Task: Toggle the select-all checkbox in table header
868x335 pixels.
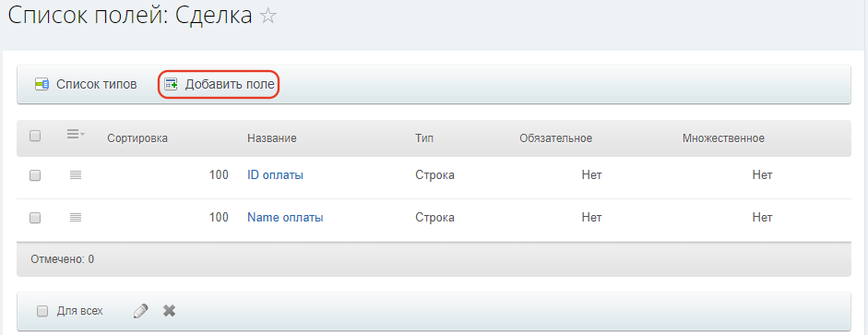Action: [35, 136]
